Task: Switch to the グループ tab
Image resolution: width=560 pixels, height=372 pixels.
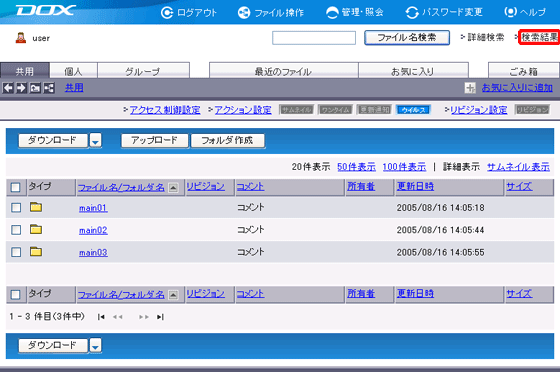Action: (143, 71)
